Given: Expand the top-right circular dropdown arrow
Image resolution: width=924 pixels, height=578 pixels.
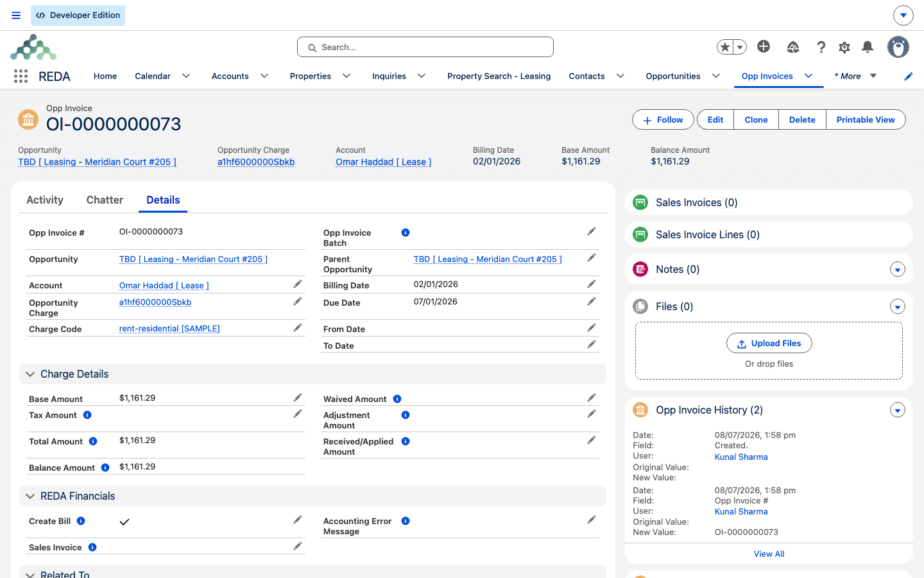Looking at the screenshot, I should (x=903, y=15).
